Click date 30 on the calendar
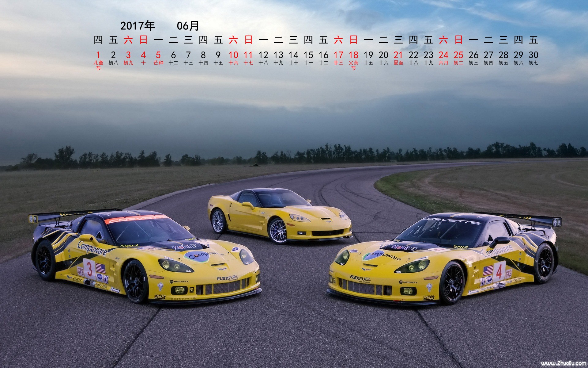This screenshot has height=368, width=588. click(533, 55)
